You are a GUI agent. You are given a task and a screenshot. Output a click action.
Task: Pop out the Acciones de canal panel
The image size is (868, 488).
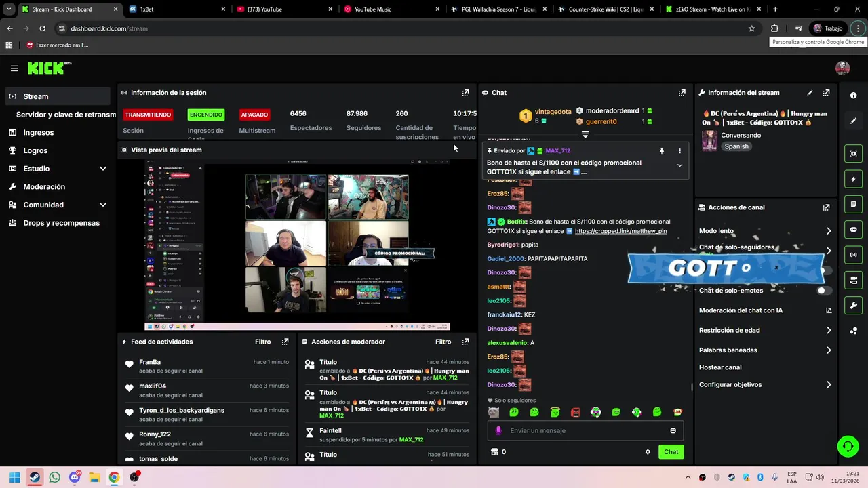click(x=826, y=207)
